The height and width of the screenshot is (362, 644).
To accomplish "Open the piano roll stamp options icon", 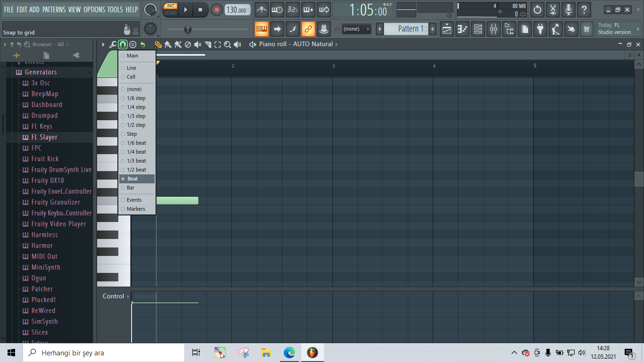I will coord(132,44).
